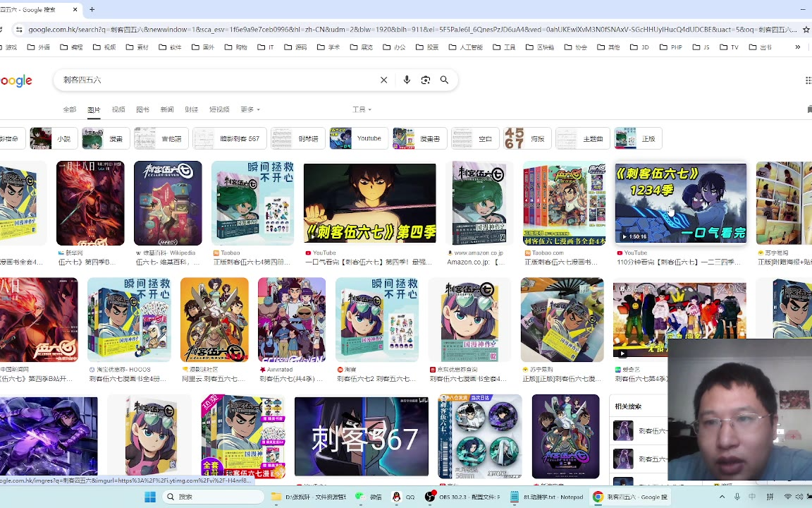
Task: Switch to the Notepad 81.动漫学.txt window
Action: click(547, 497)
